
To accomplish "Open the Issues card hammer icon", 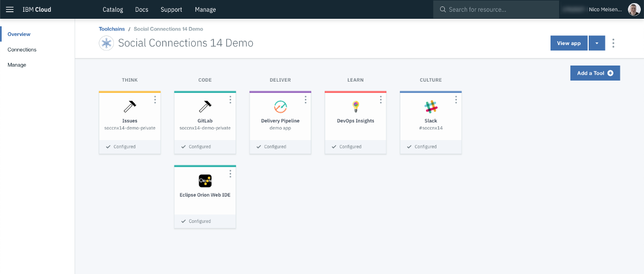I will tap(130, 106).
